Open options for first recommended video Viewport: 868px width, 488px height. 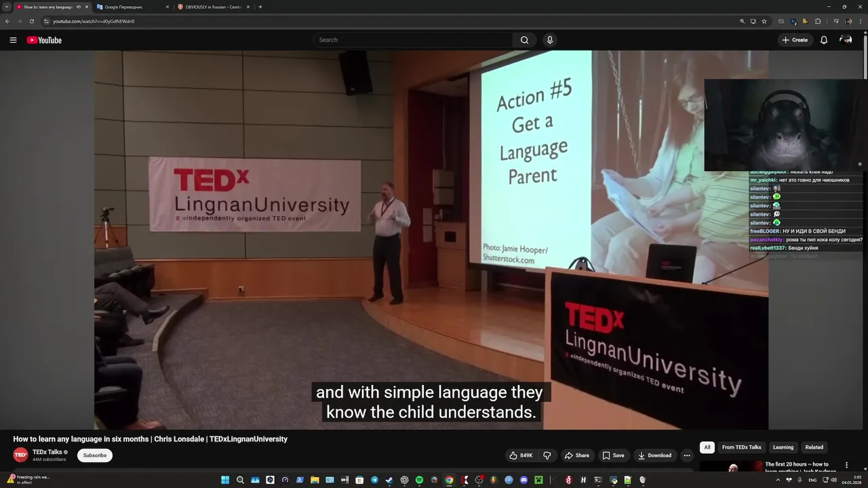point(846,465)
